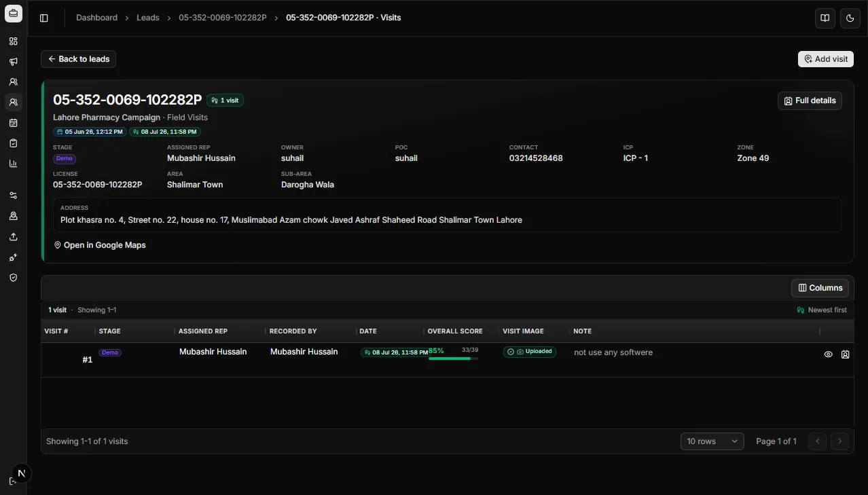Click the #1 visit number cell

88,360
